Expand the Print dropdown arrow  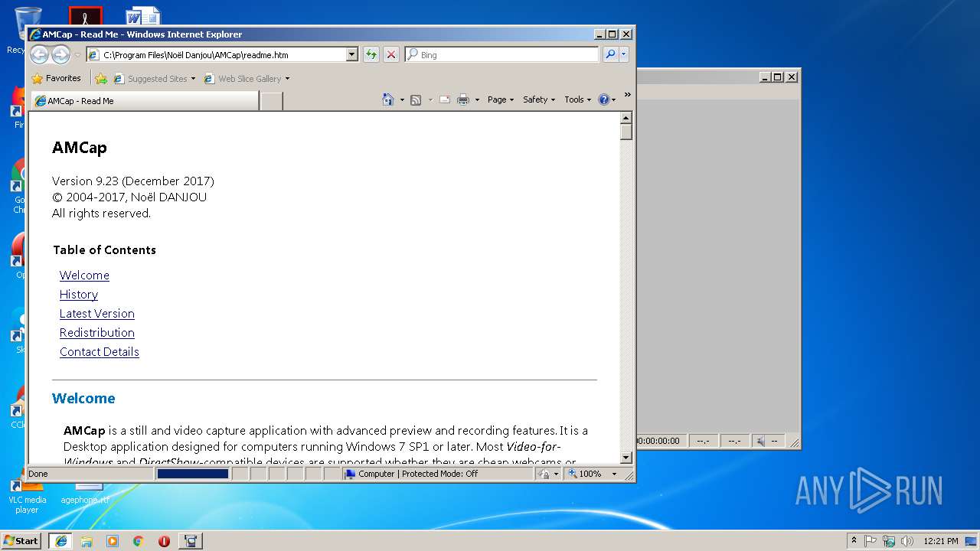coord(477,99)
